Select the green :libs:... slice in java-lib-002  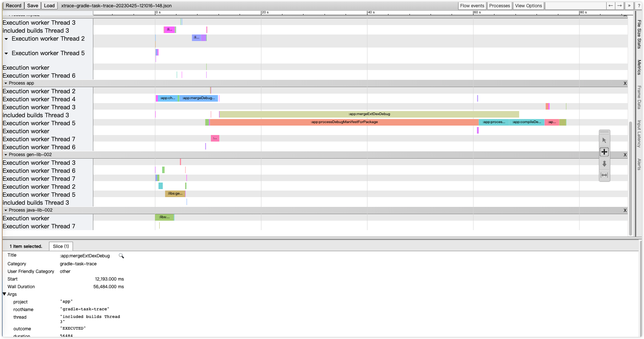tap(164, 217)
